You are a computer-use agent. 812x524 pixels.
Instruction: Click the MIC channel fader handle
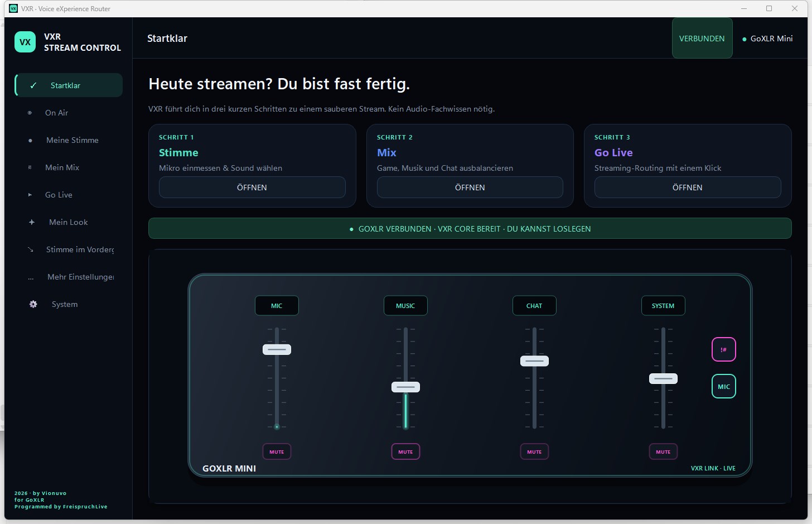click(x=277, y=350)
